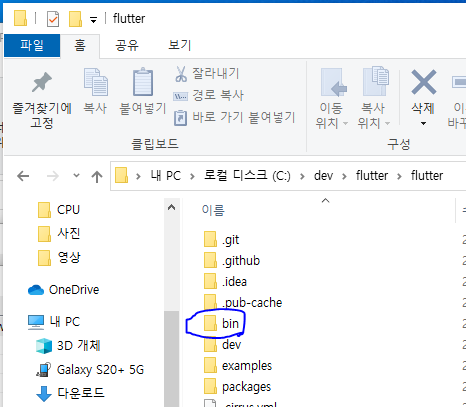This screenshot has width=466, height=407.
Task: Select the .github folder
Action: (x=232, y=261)
